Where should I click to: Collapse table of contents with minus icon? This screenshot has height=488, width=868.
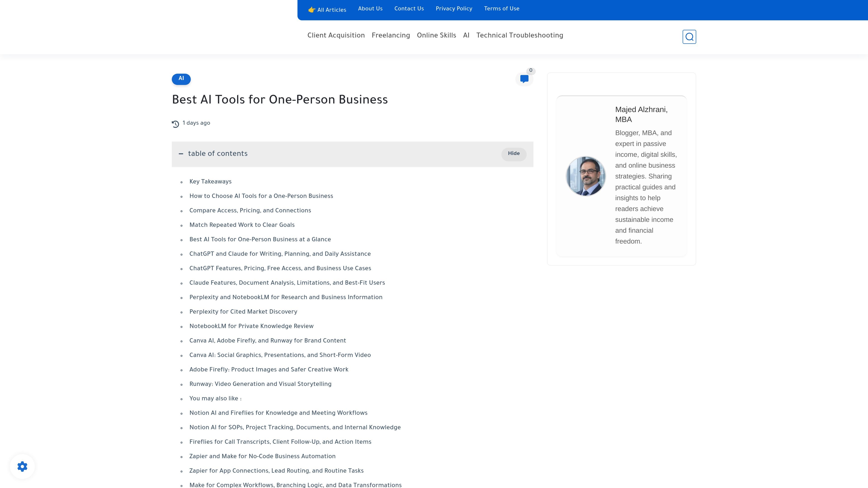click(181, 154)
